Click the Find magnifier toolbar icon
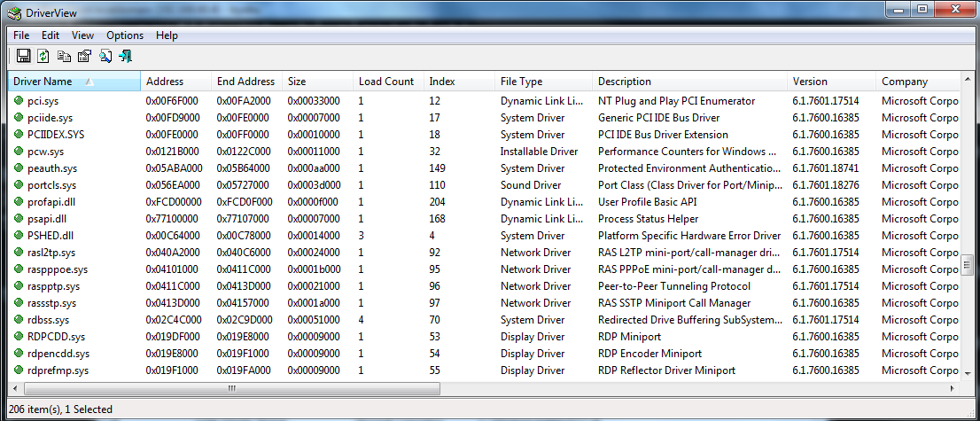 pos(105,57)
